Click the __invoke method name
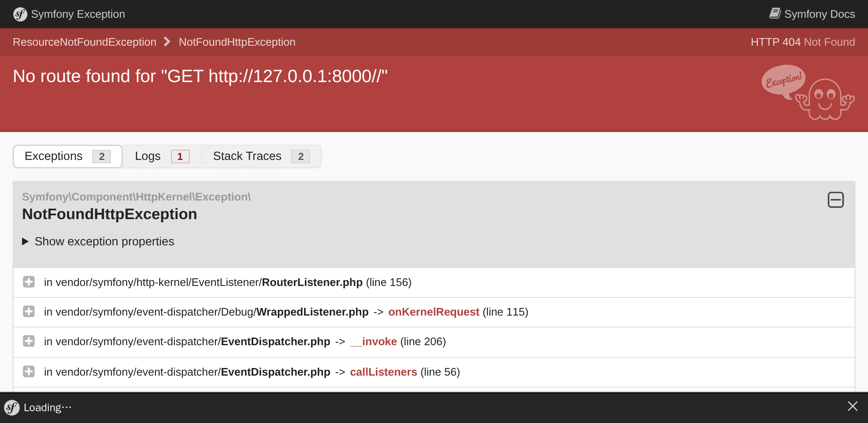Screen dimensions: 868x423 tap(373, 342)
